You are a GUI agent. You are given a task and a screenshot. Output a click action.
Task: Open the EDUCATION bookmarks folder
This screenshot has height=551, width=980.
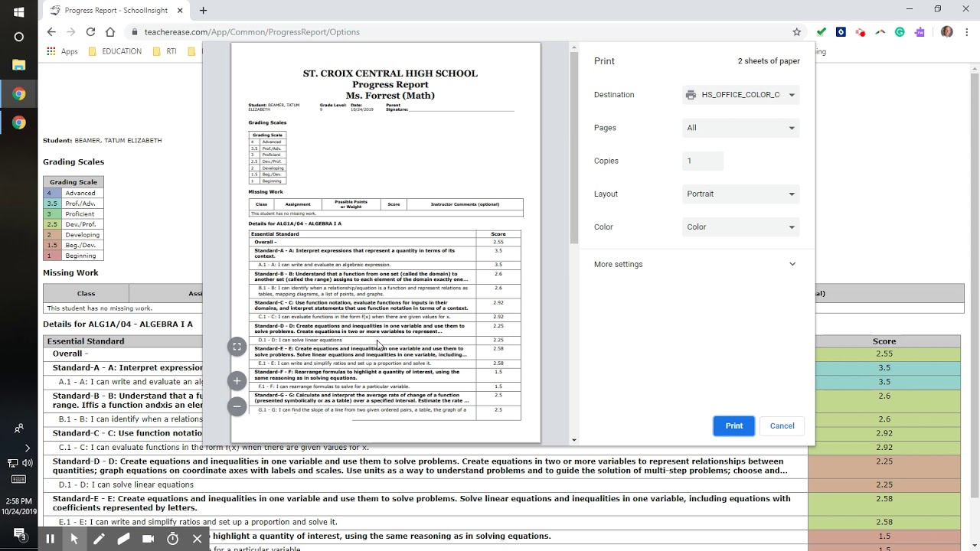115,51
